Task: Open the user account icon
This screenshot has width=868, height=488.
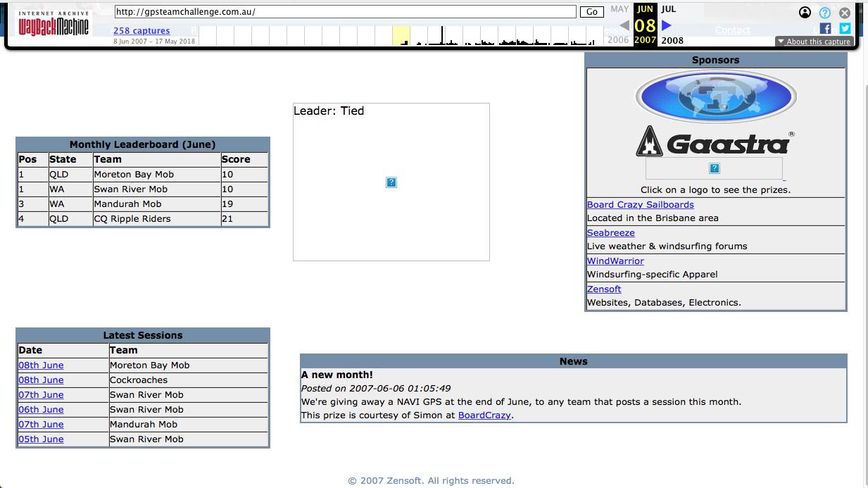Action: 805,13
